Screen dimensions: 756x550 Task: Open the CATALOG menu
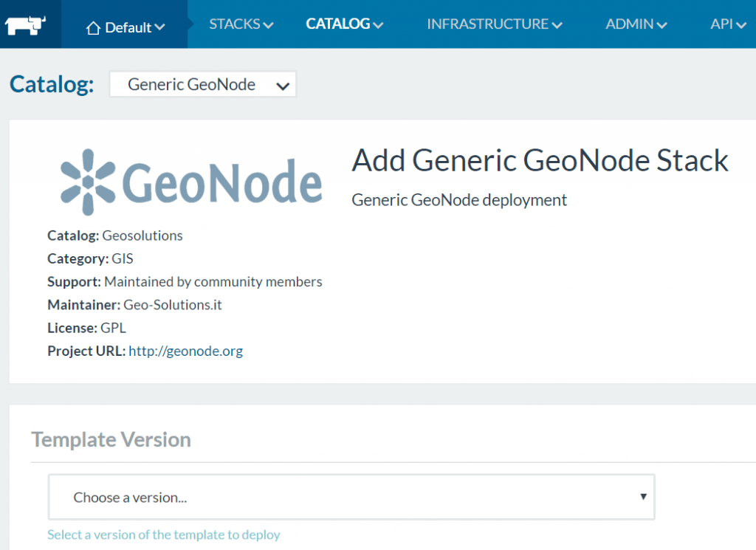coord(338,24)
